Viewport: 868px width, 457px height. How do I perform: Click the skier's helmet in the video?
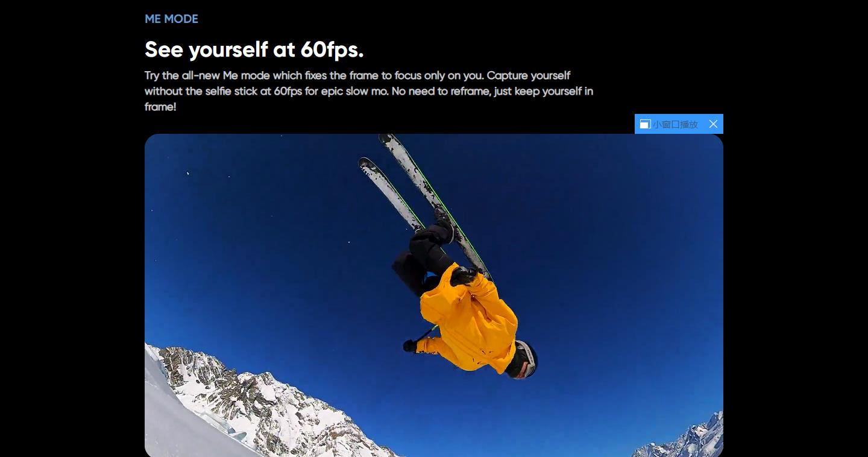(x=522, y=360)
